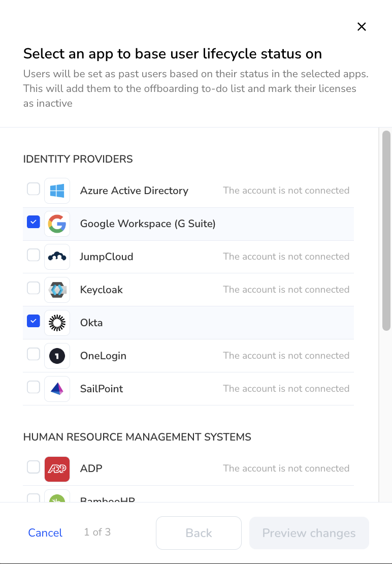
Task: Click 'HUMAN RESOURCE MANAGEMENT SYSTEMS' heading
Action: (137, 437)
